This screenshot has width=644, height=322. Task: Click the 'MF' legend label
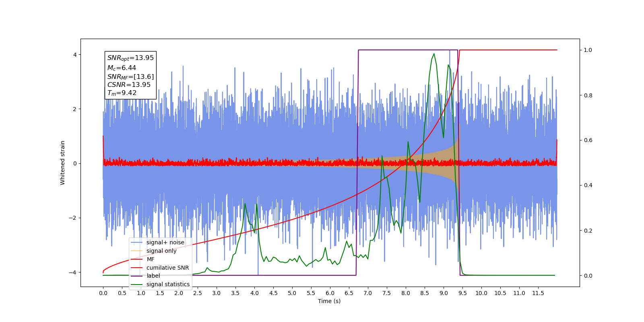[151, 259]
